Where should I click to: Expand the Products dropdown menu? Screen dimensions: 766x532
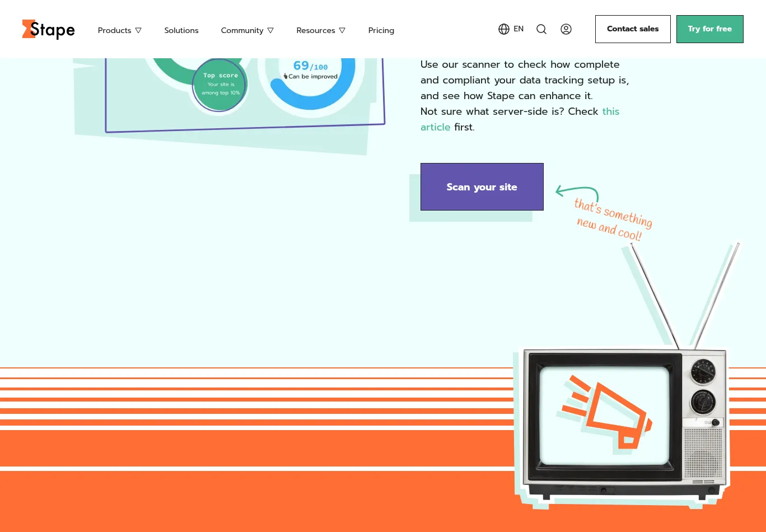[x=119, y=30]
